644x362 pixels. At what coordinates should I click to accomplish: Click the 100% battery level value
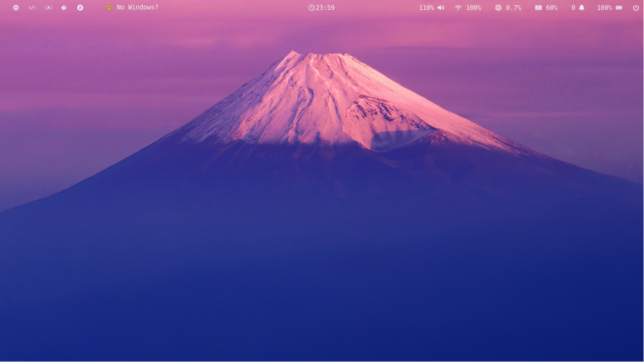coord(604,8)
